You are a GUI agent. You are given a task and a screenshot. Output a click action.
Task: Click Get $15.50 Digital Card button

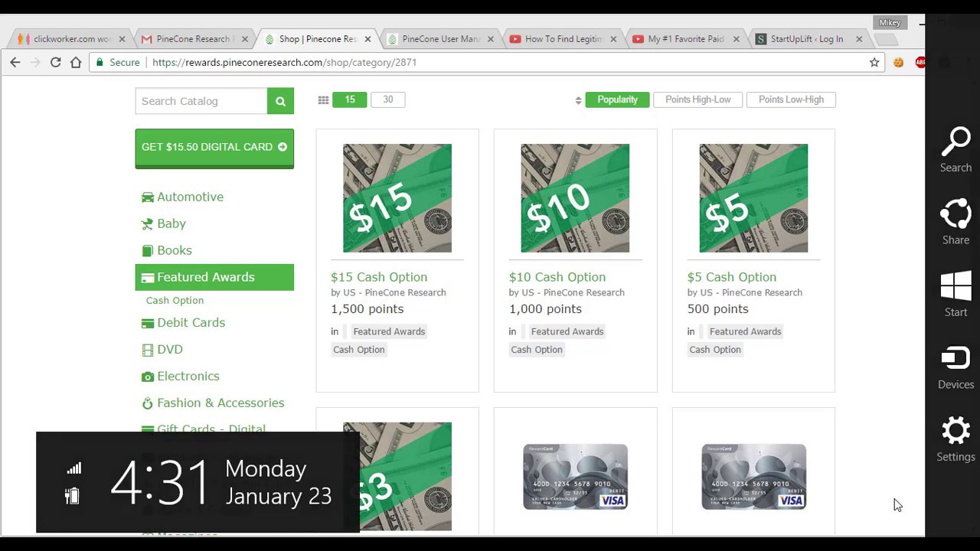click(x=214, y=148)
